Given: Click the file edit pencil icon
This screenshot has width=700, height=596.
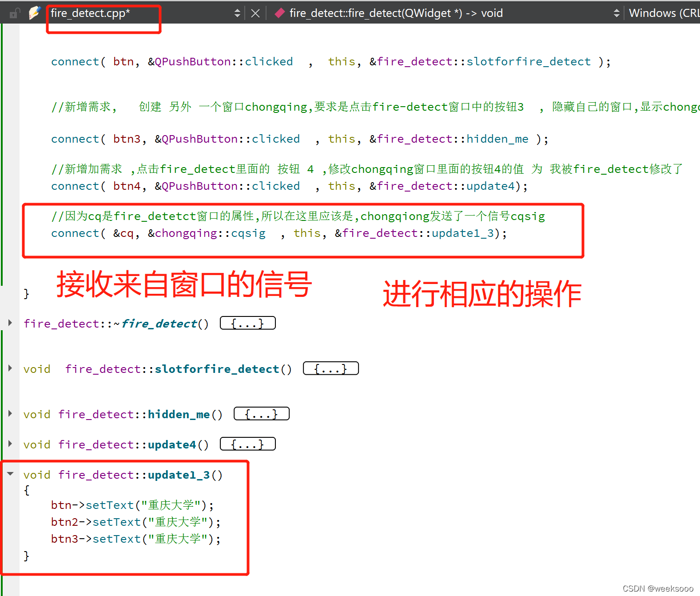Looking at the screenshot, I should pyautogui.click(x=35, y=13).
